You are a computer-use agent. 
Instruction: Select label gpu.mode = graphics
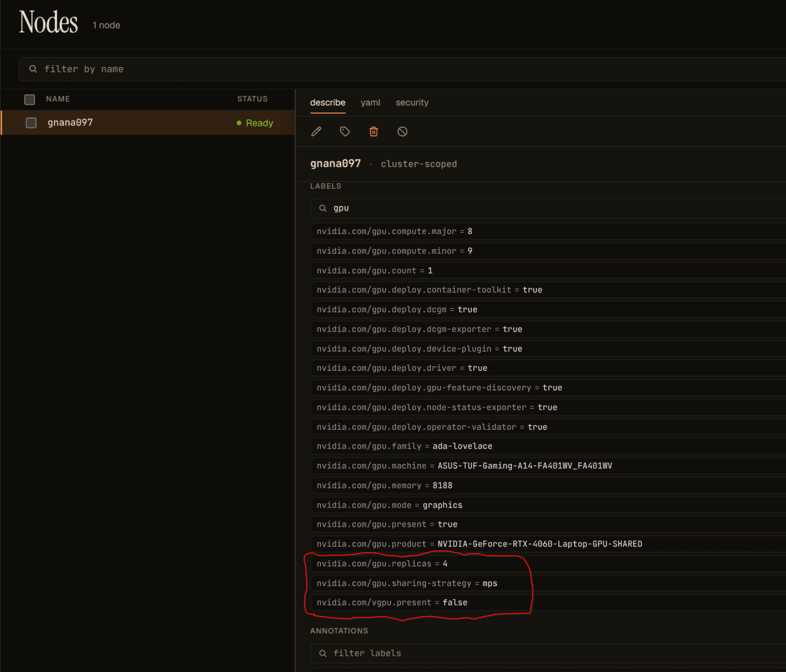[548, 505]
